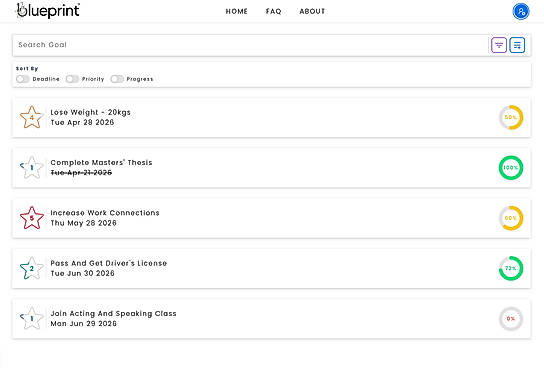The height and width of the screenshot is (368, 544).
Task: Click 0% progress ring on Acting Class
Action: (x=511, y=318)
